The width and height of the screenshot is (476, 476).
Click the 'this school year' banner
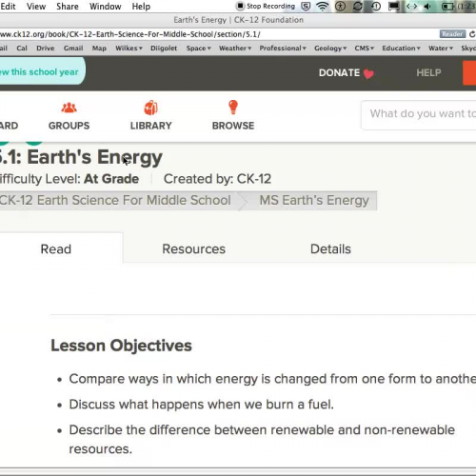tap(42, 71)
